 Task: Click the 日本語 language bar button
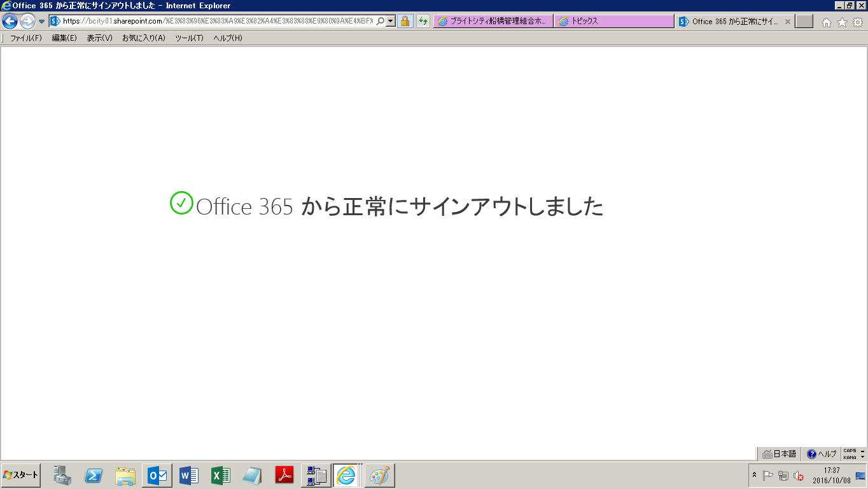click(x=780, y=454)
